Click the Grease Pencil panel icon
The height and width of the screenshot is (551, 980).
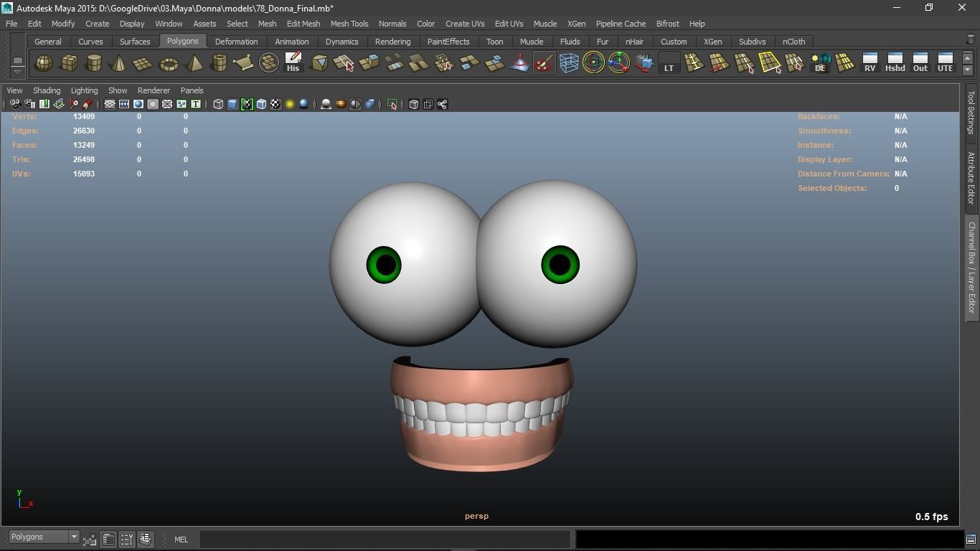click(x=88, y=105)
